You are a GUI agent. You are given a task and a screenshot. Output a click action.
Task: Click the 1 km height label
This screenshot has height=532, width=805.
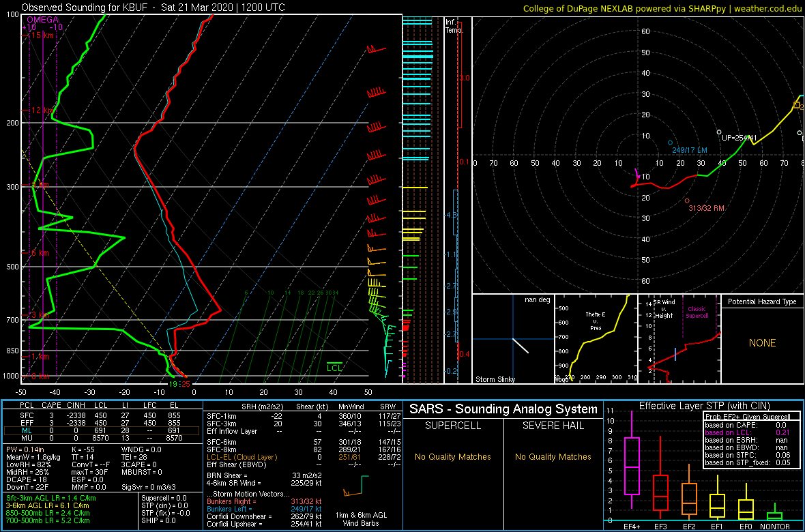tap(39, 357)
